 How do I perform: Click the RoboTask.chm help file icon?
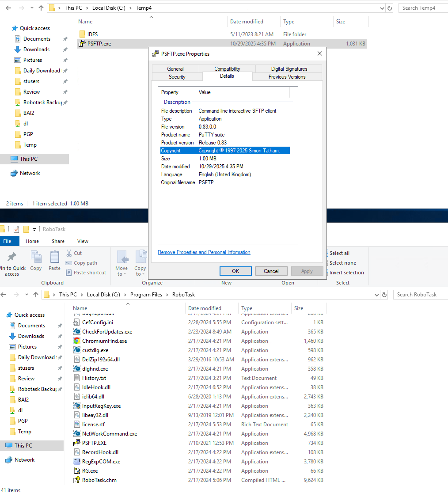pos(77,480)
